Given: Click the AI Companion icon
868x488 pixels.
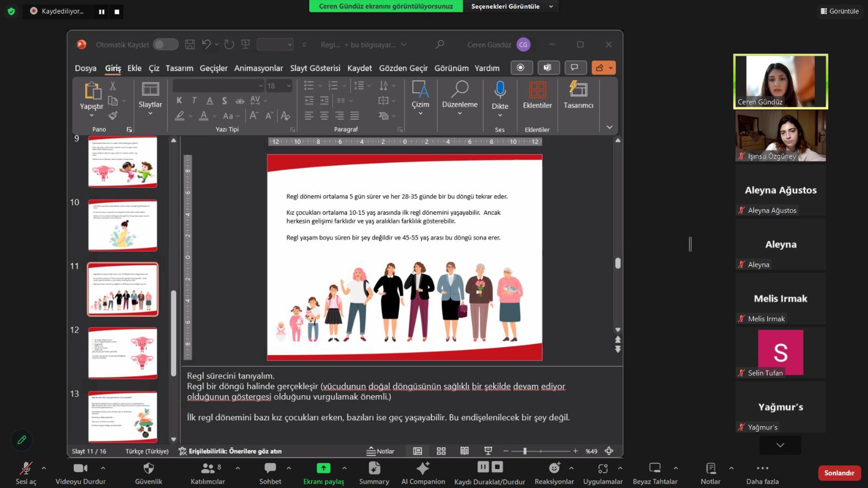Looking at the screenshot, I should [423, 468].
